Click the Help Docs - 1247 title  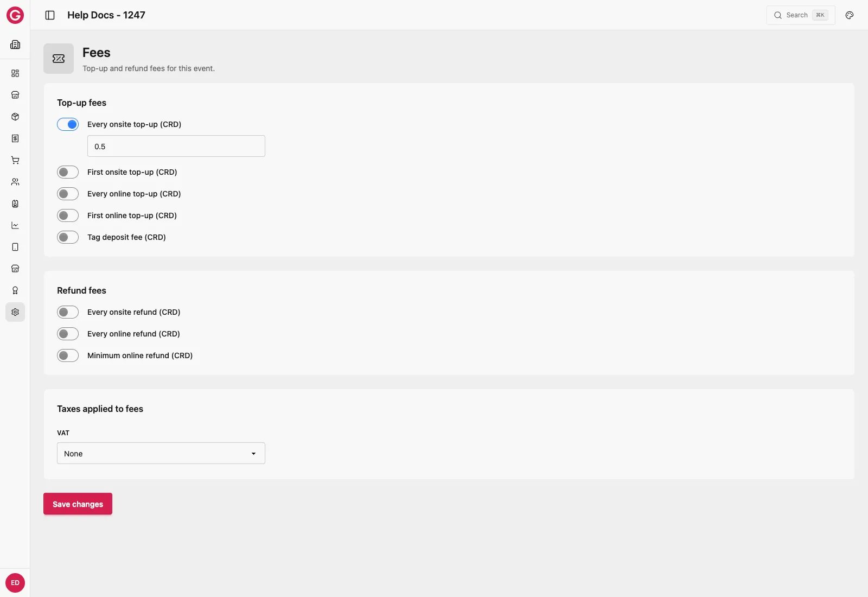[106, 15]
